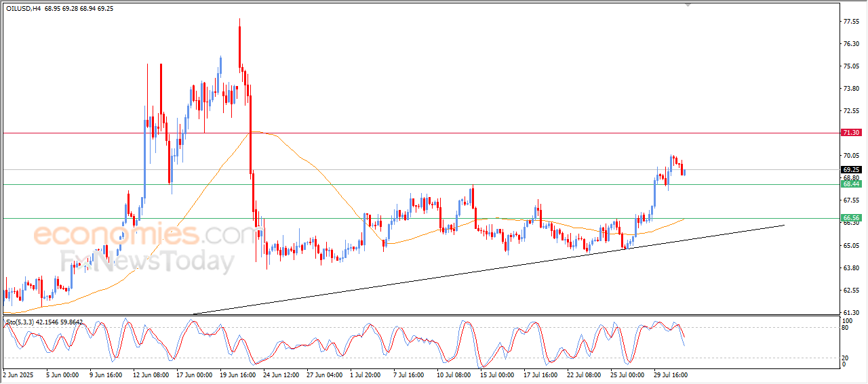Select the 27 Jun 04:00 time label
The height and width of the screenshot is (384, 868).
coord(323,374)
